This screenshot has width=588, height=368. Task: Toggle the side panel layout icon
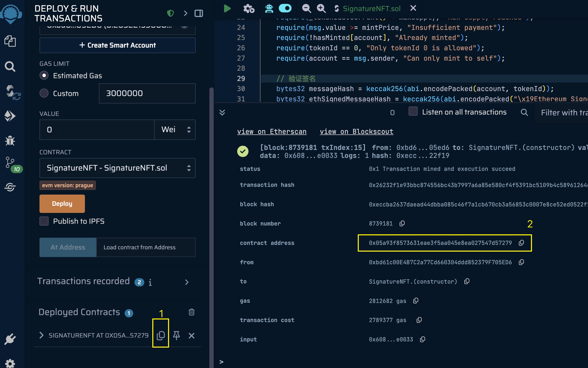click(199, 13)
